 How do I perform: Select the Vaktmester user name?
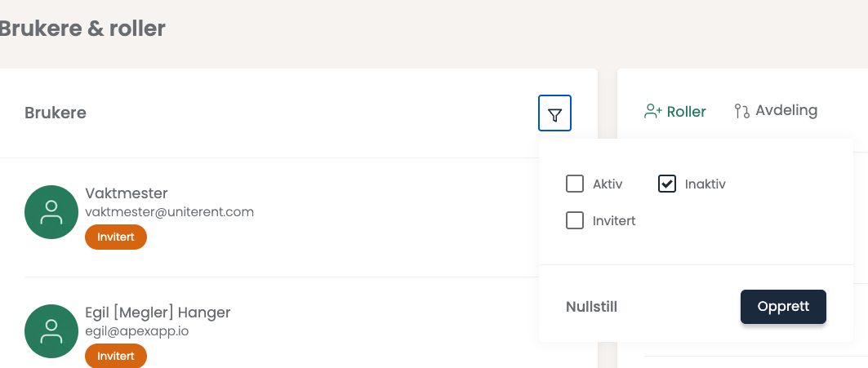pos(127,193)
